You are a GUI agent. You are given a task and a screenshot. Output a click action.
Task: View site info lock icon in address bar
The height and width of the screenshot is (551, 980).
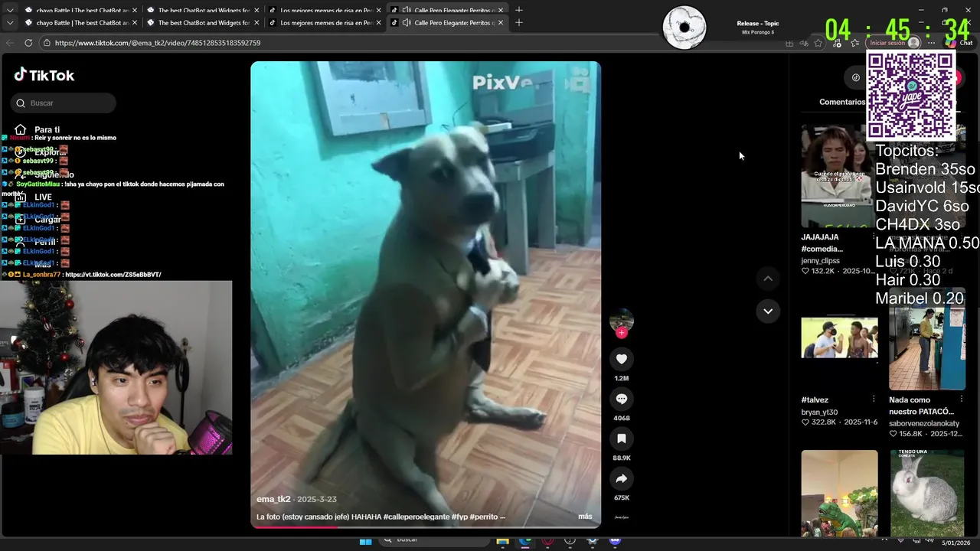coord(47,43)
